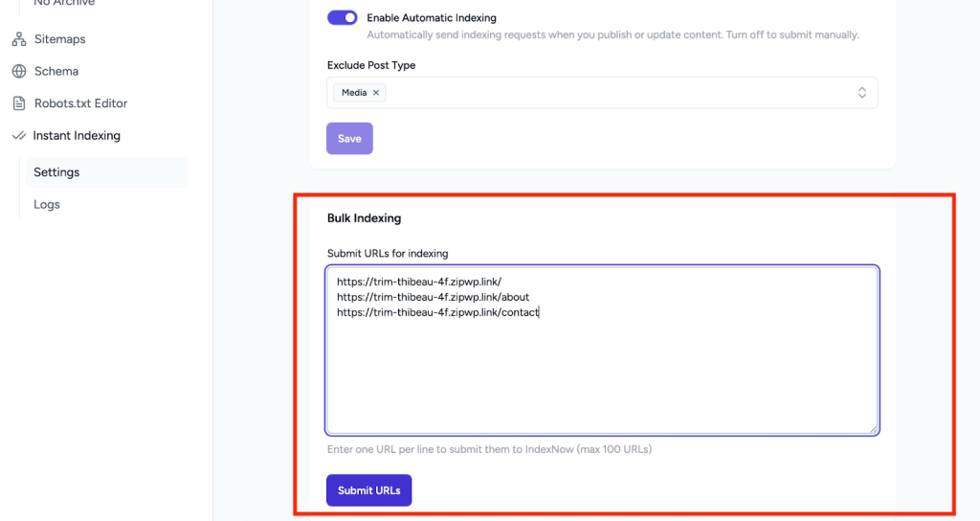Screen dimensions: 980x521
Task: Click the Sitemaps tree icon
Action: [19, 39]
